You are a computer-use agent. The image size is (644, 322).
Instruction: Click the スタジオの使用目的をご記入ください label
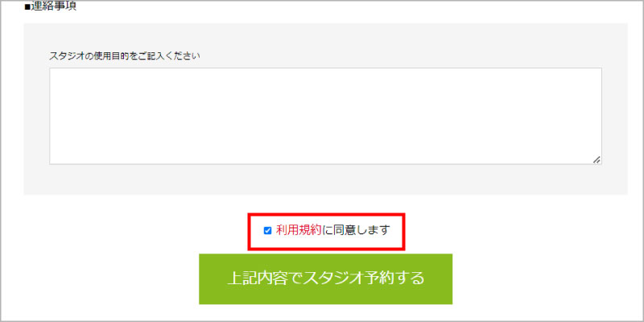125,56
